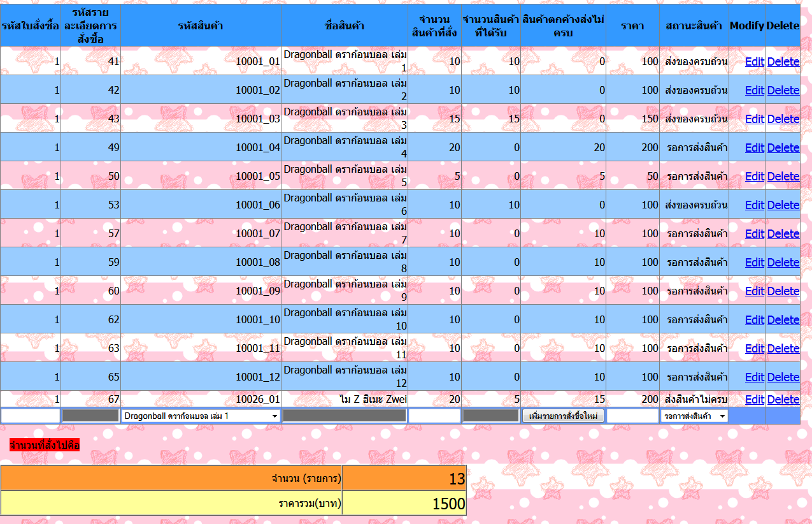812x524 pixels.
Task: Delete row with detail code 63
Action: [783, 349]
